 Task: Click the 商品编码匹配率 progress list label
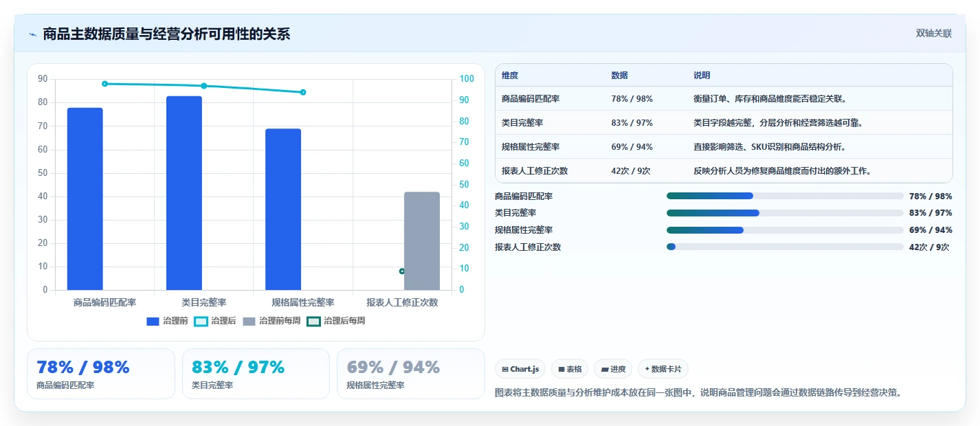[x=524, y=197]
